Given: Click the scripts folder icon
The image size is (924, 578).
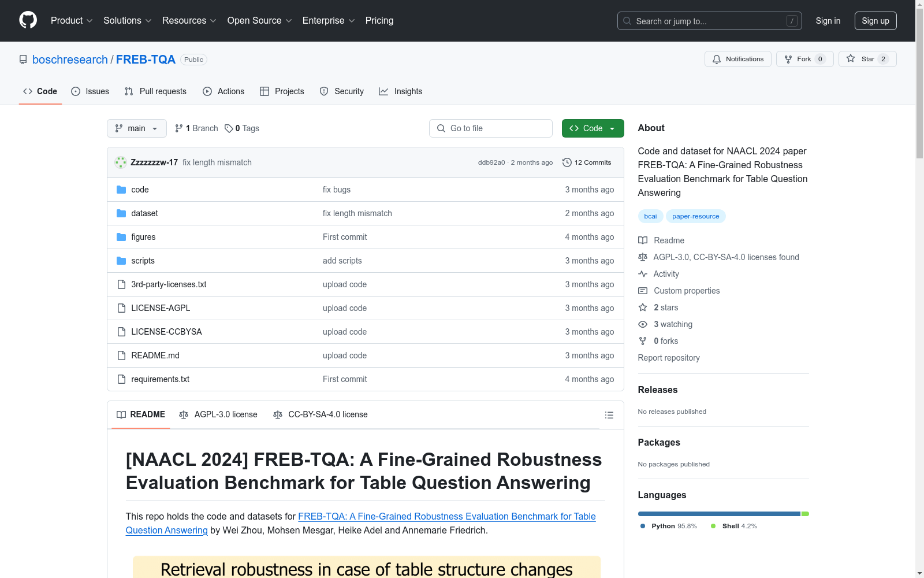Looking at the screenshot, I should click(121, 261).
